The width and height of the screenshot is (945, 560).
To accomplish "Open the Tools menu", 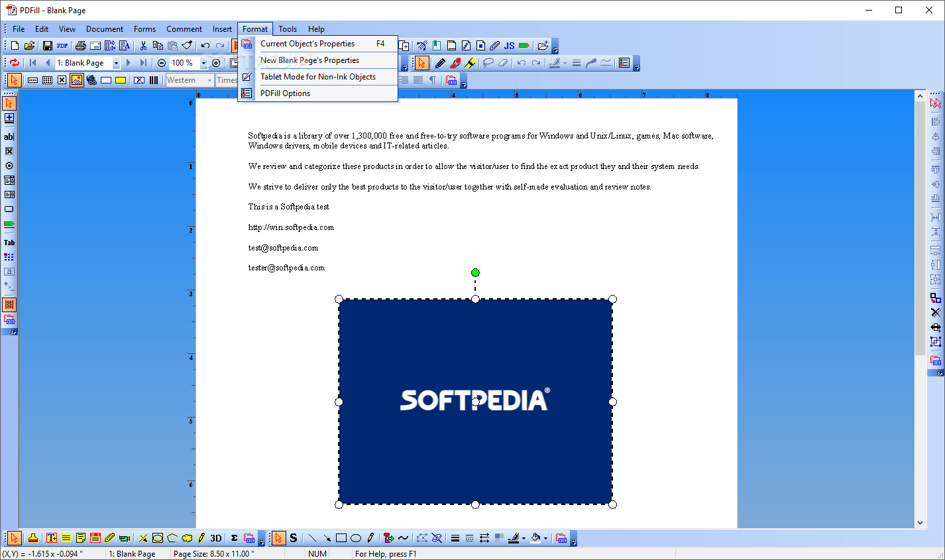I will 288,29.
